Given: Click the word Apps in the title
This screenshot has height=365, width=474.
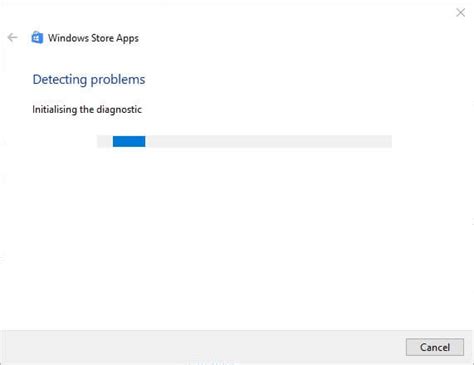Looking at the screenshot, I should [x=127, y=38].
